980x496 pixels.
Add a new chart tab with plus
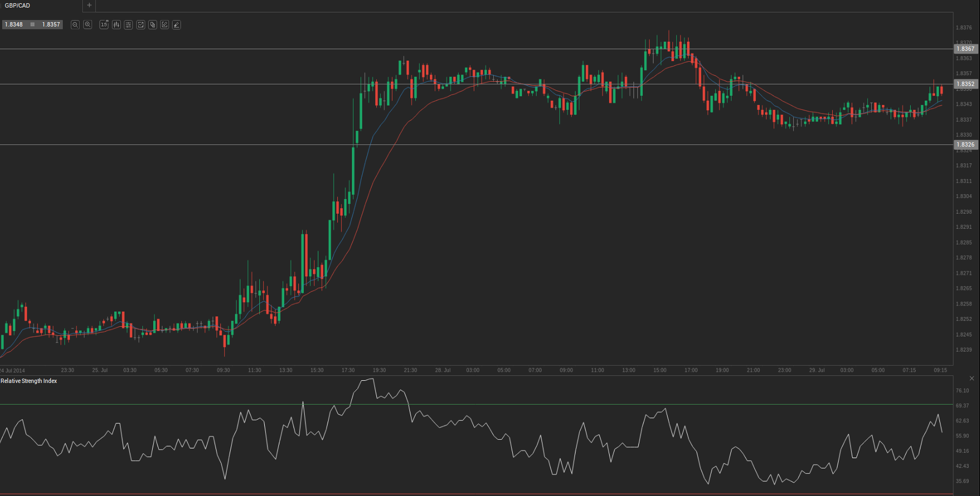click(x=89, y=5)
